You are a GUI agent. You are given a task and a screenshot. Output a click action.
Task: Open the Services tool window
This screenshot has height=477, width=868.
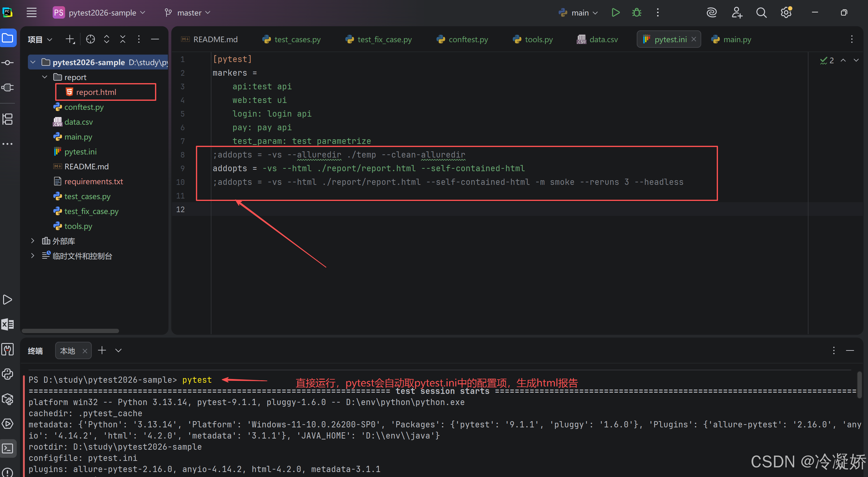8,424
